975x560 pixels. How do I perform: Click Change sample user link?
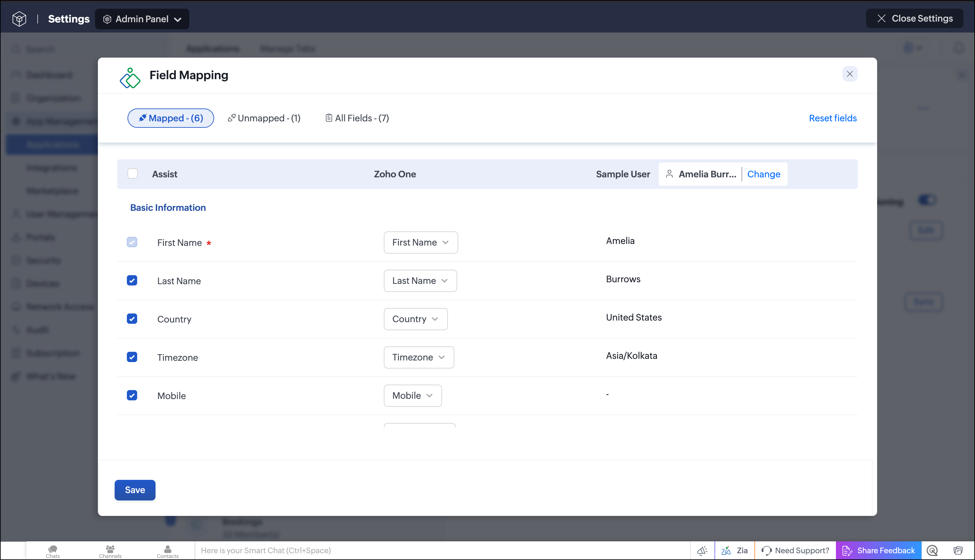[x=763, y=174]
